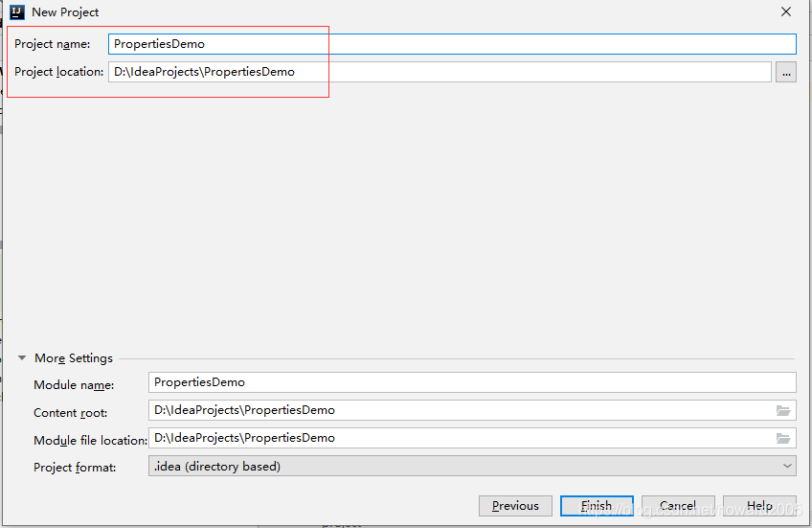Click the IntelliJ IDEA title bar icon
812x528 pixels.
17,11
